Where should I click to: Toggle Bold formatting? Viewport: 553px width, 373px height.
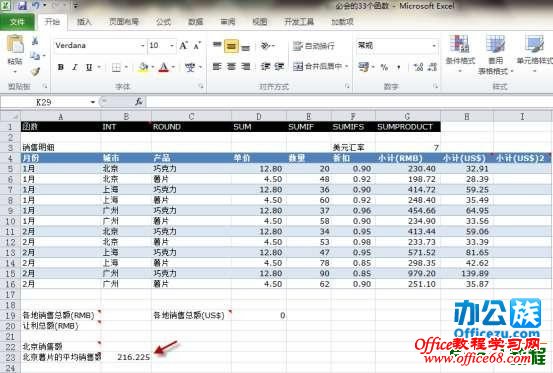pyautogui.click(x=61, y=67)
